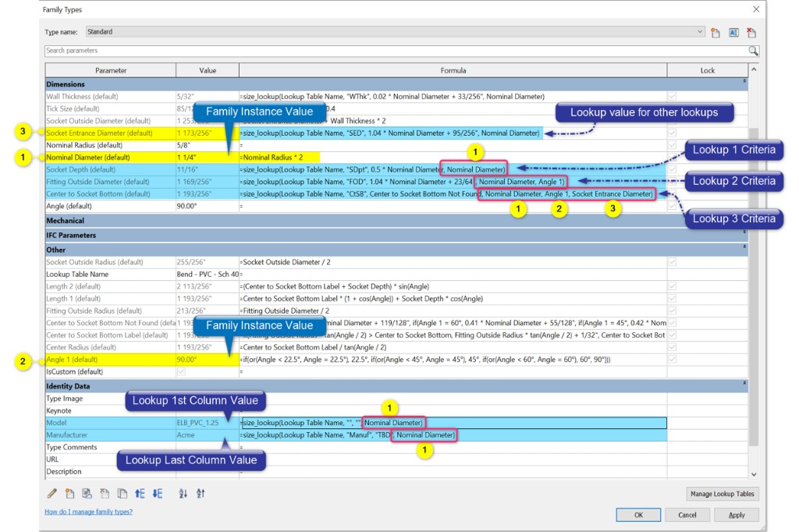
Task: Delete the current family type
Action: pyautogui.click(x=751, y=33)
